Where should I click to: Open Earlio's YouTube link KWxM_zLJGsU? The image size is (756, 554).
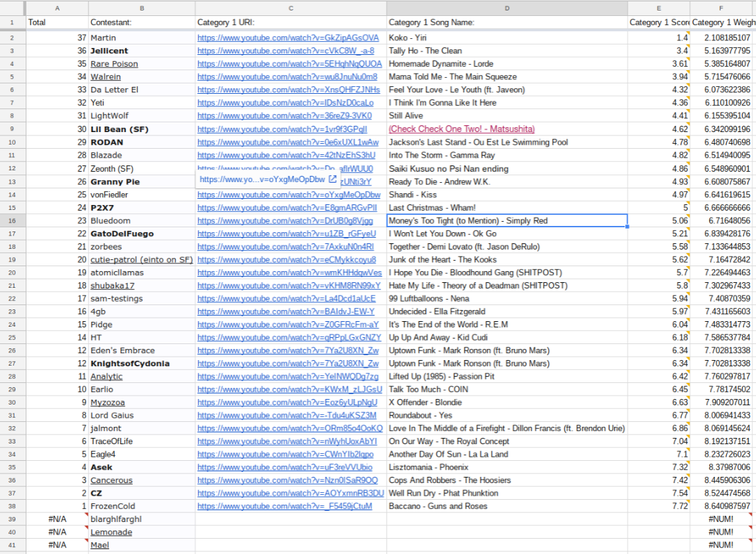(x=289, y=389)
